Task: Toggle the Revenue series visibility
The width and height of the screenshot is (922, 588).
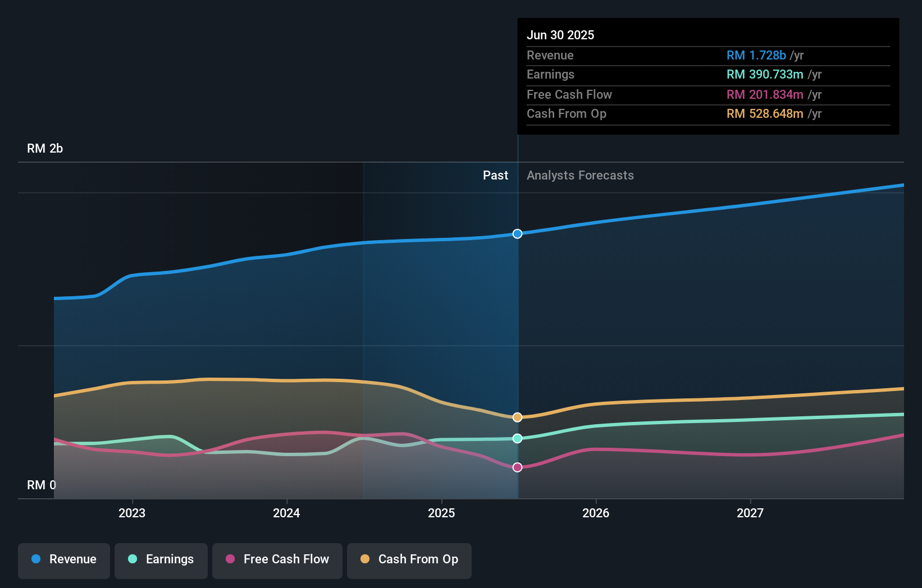Action: click(x=63, y=559)
